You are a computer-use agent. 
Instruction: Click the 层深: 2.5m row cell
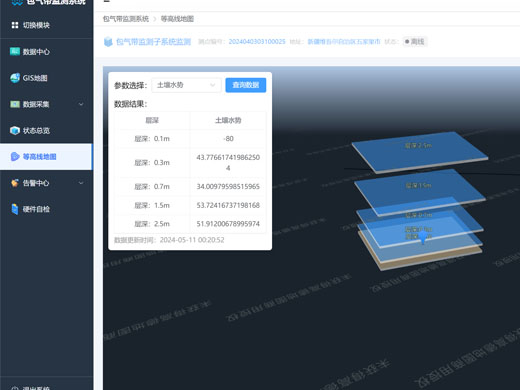coord(152,224)
